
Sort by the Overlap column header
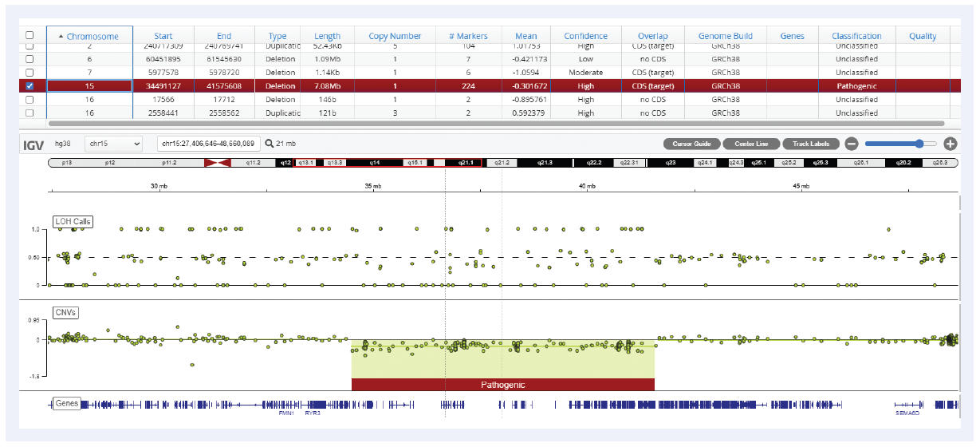click(652, 36)
